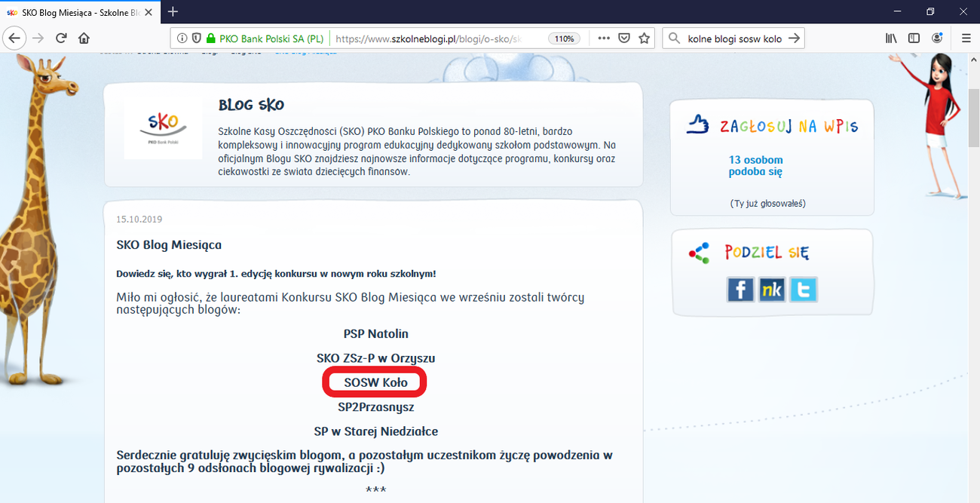Click the PKO Bank Polski SA padlock

tap(210, 38)
